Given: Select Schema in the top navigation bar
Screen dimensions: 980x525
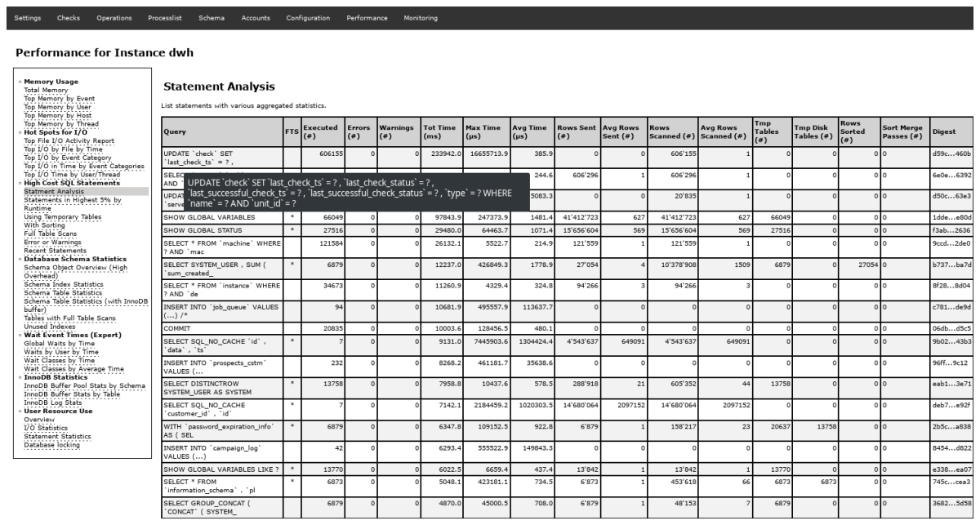Looking at the screenshot, I should [x=211, y=18].
